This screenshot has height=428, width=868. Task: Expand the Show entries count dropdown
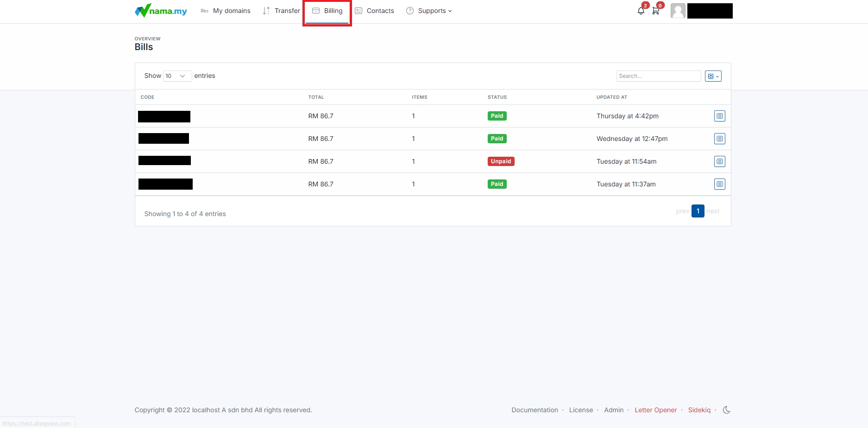pos(177,76)
